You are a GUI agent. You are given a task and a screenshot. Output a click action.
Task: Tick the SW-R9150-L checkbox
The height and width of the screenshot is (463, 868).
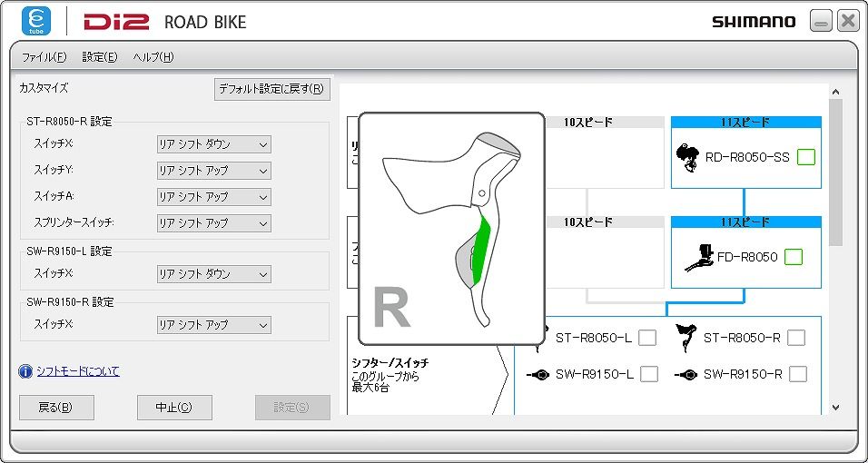(649, 374)
